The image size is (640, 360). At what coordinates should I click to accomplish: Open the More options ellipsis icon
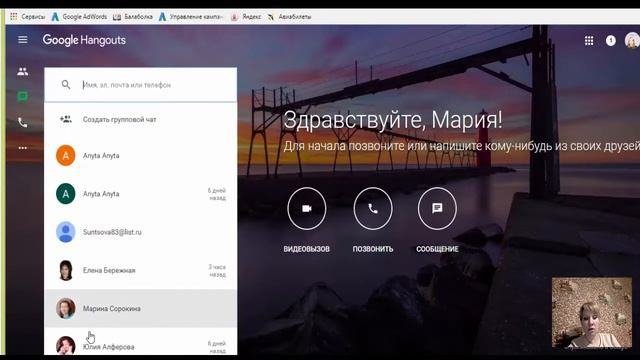tap(23, 148)
